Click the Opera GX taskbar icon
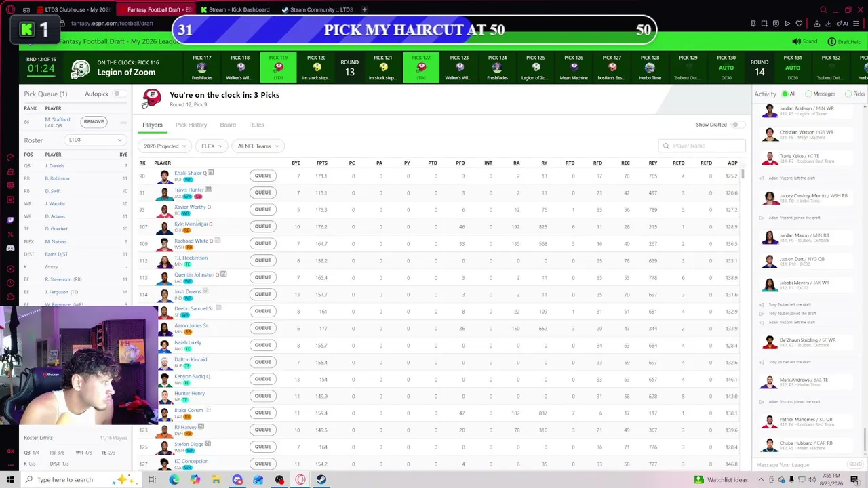The height and width of the screenshot is (488, 868). point(300,479)
